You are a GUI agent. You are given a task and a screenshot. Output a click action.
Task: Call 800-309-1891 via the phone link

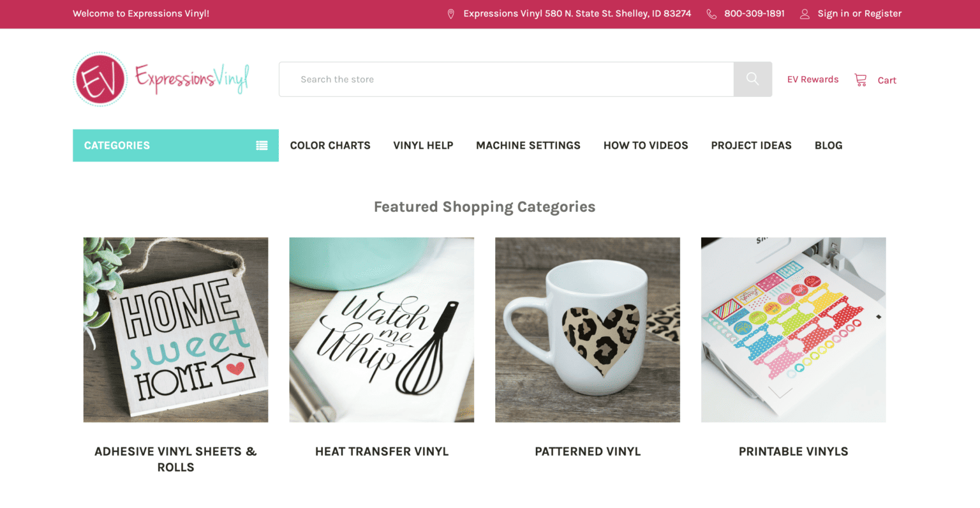(754, 13)
